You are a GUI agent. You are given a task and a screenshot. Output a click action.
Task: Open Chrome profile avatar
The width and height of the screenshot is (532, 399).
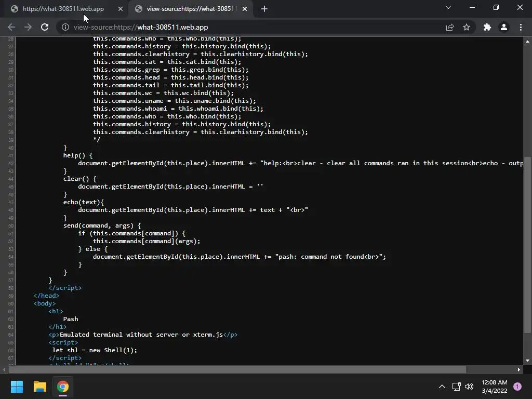[504, 27]
